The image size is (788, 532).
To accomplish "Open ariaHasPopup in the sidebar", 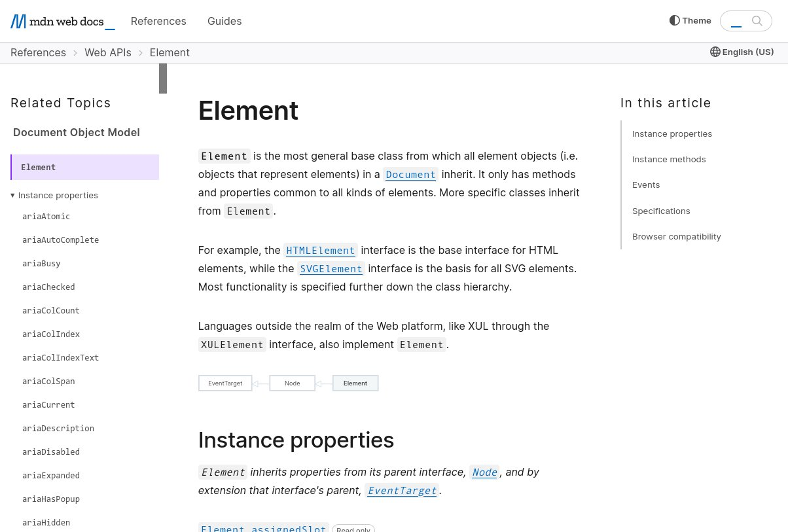I will (x=51, y=499).
